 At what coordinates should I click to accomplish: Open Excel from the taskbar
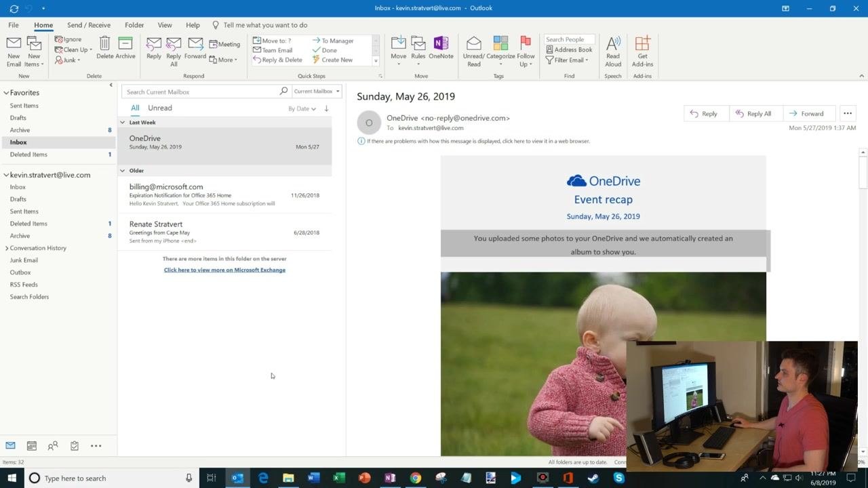click(x=339, y=478)
